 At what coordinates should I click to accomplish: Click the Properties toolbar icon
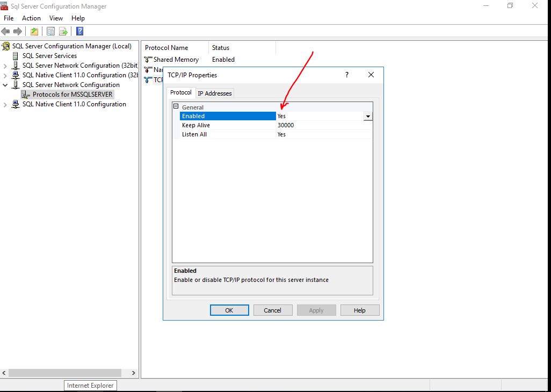(50, 32)
